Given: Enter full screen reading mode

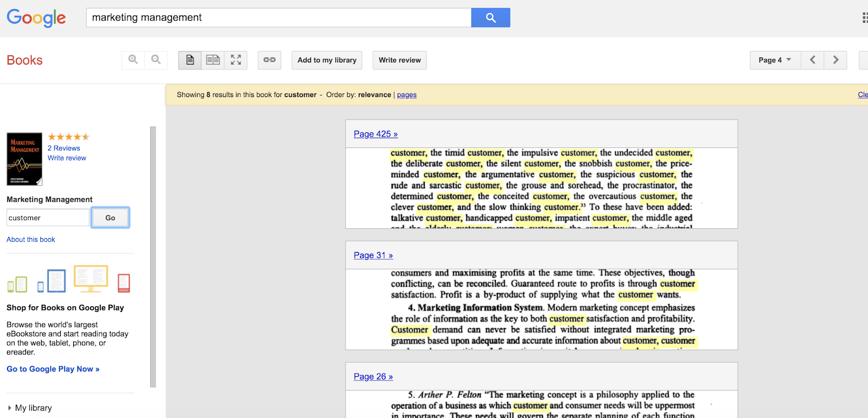Looking at the screenshot, I should click(236, 60).
